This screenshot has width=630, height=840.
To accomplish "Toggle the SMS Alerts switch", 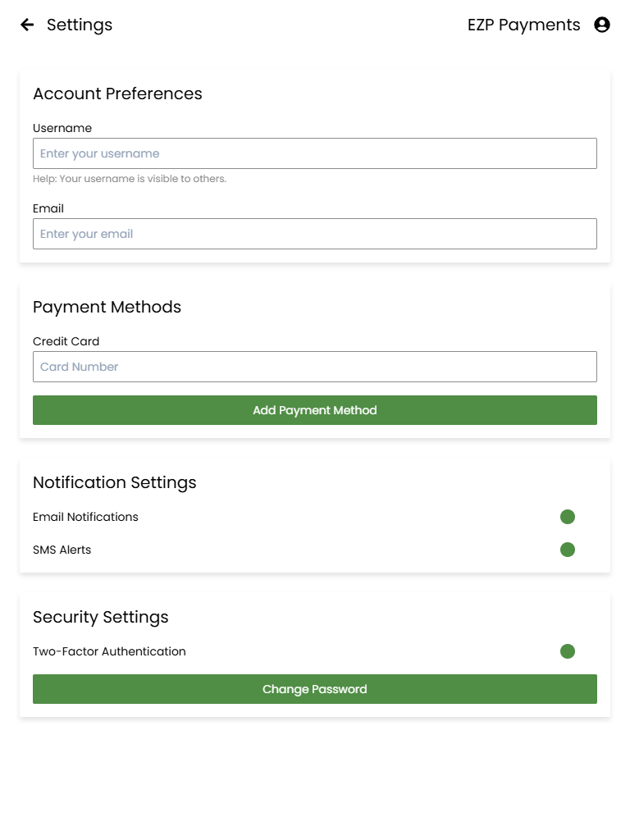I will coord(568,550).
